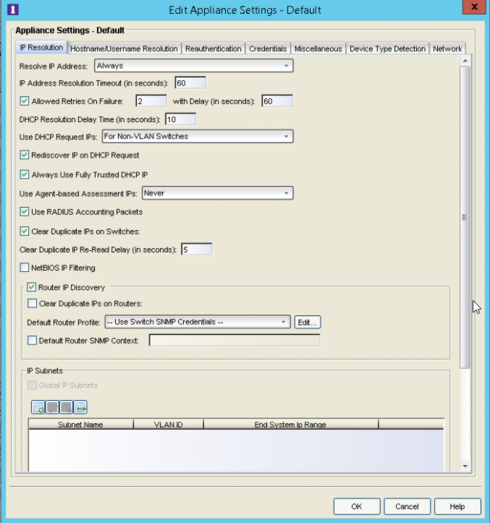
Task: Click the VLAN ID column header
Action: pos(168,424)
